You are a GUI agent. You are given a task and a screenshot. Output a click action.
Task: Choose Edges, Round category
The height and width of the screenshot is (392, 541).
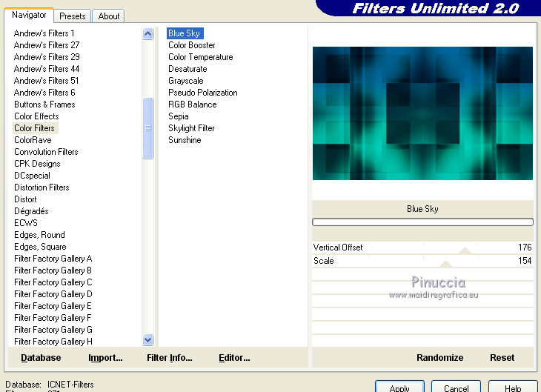39,235
